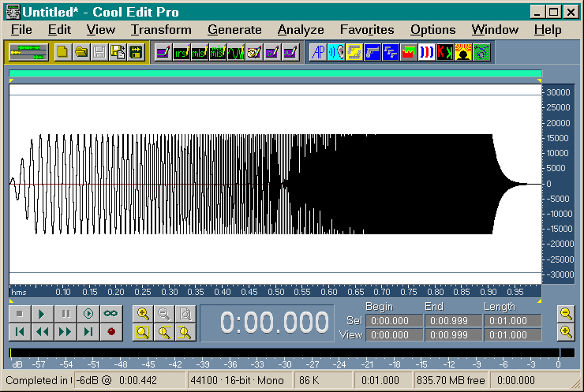
Task: Click the red and green spectrum icon
Action: 409,52
